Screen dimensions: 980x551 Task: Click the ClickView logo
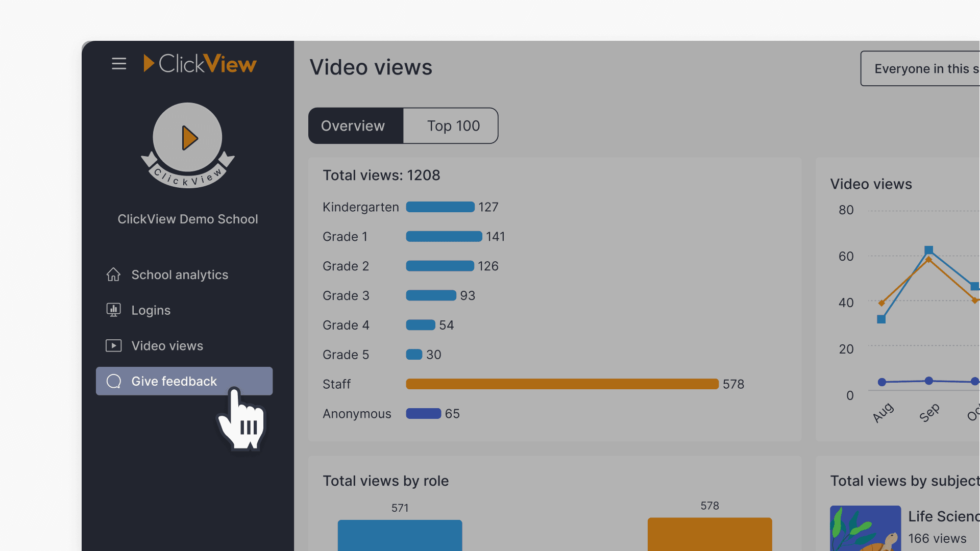pyautogui.click(x=199, y=63)
